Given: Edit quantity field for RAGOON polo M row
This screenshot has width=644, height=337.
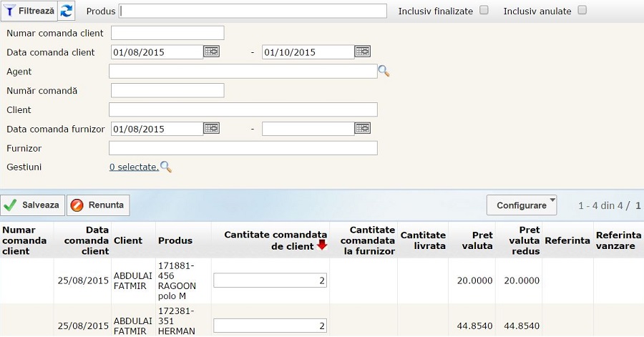Looking at the screenshot, I should 270,280.
